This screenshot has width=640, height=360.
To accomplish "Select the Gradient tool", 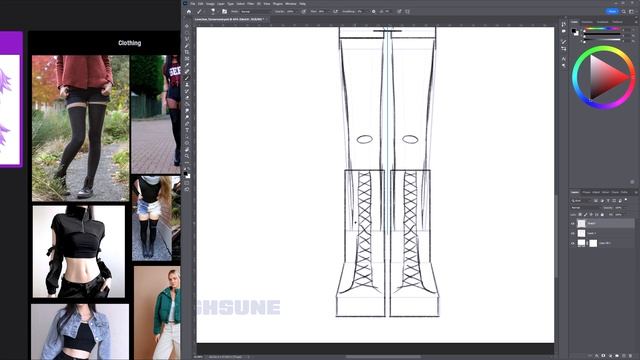I will 187,104.
